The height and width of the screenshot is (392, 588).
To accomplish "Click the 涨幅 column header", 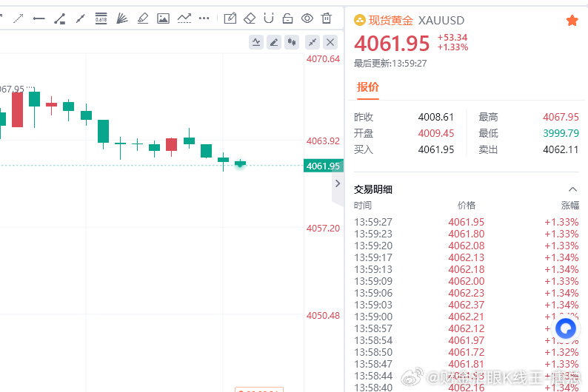I will pyautogui.click(x=570, y=205).
